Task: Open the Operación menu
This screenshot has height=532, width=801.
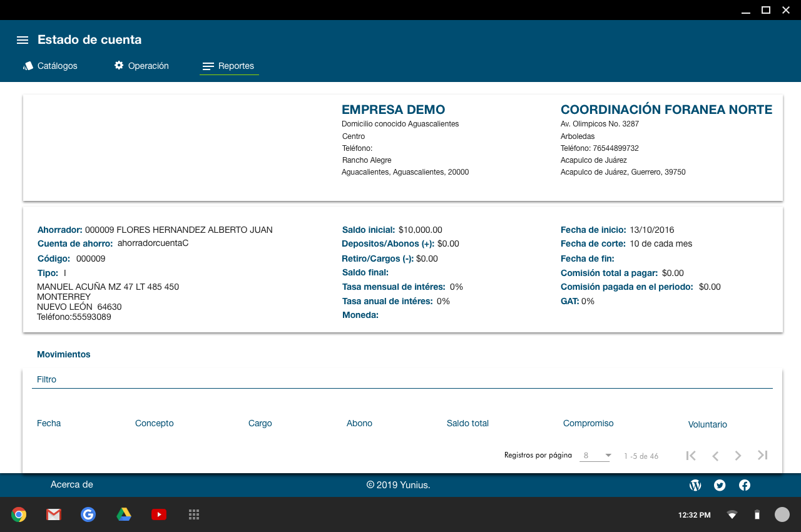Action: (141, 66)
